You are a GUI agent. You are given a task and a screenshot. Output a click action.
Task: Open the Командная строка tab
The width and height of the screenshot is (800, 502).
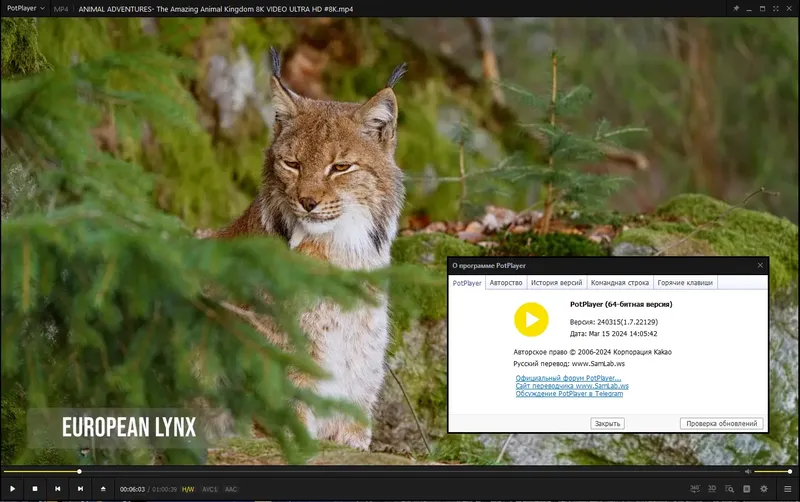[619, 283]
